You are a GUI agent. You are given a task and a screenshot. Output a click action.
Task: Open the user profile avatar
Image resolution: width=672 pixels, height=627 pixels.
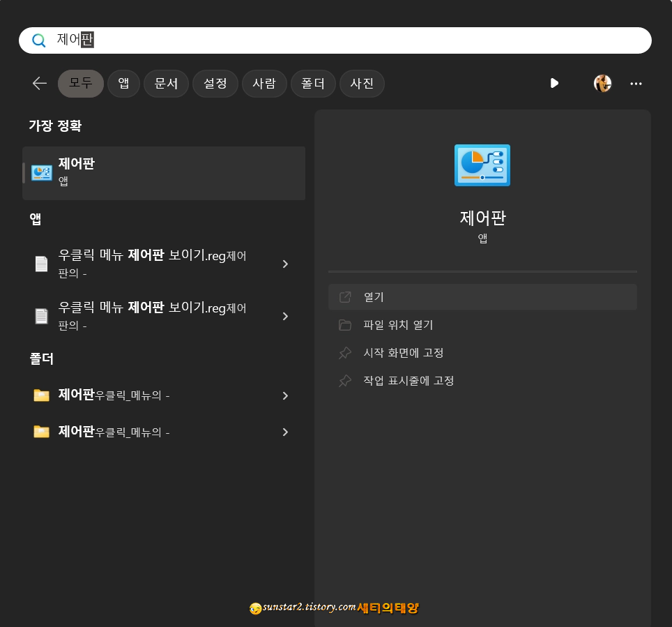tap(602, 83)
